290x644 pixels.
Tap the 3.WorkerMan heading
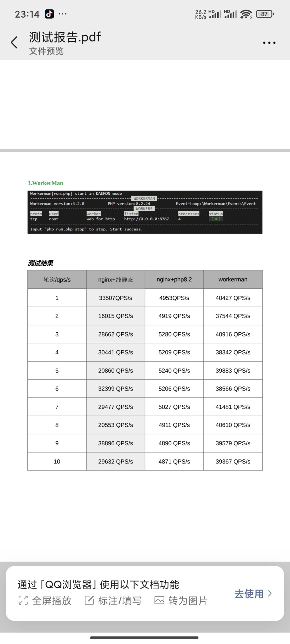[45, 183]
